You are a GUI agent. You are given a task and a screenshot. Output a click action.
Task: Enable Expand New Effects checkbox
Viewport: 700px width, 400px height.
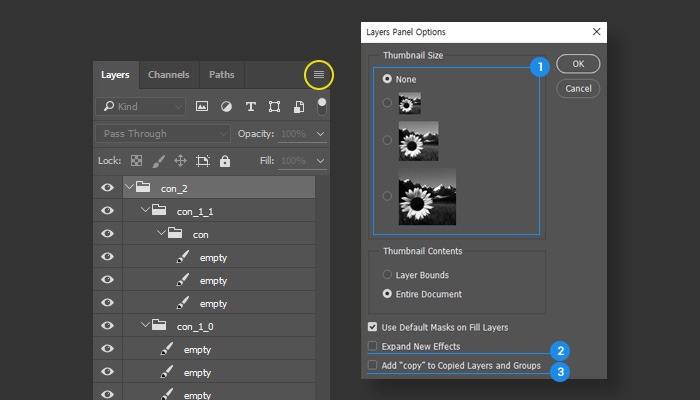(x=372, y=346)
